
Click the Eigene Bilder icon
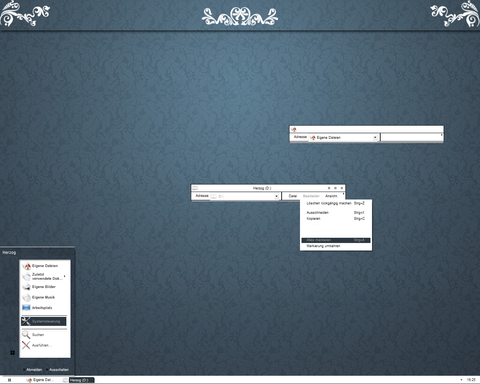(26, 287)
